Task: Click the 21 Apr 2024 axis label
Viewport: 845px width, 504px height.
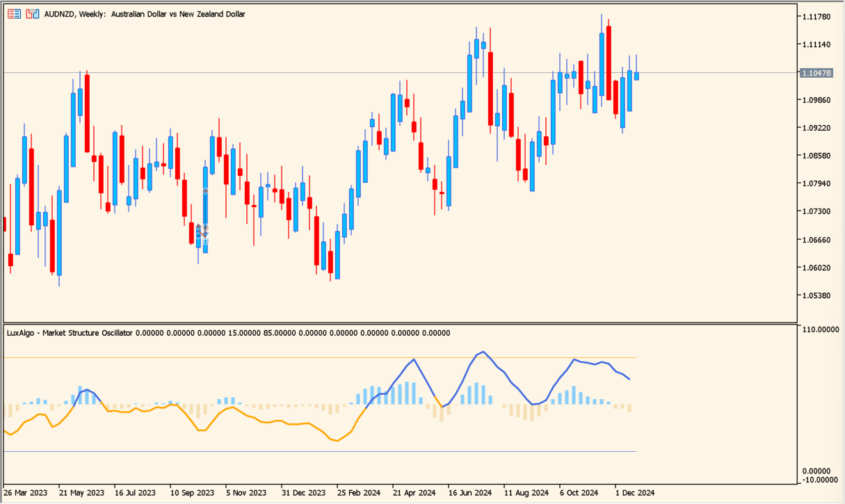Action: (x=413, y=492)
